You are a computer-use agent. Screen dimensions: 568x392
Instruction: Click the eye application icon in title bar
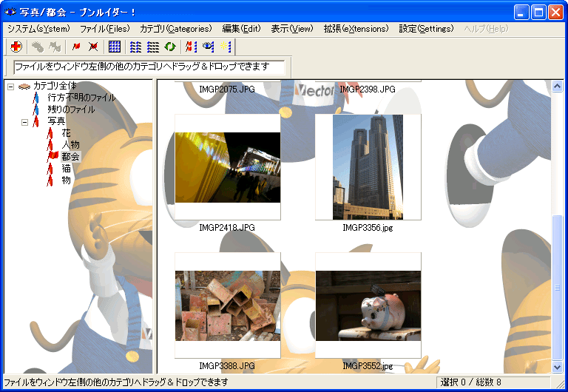[10, 13]
